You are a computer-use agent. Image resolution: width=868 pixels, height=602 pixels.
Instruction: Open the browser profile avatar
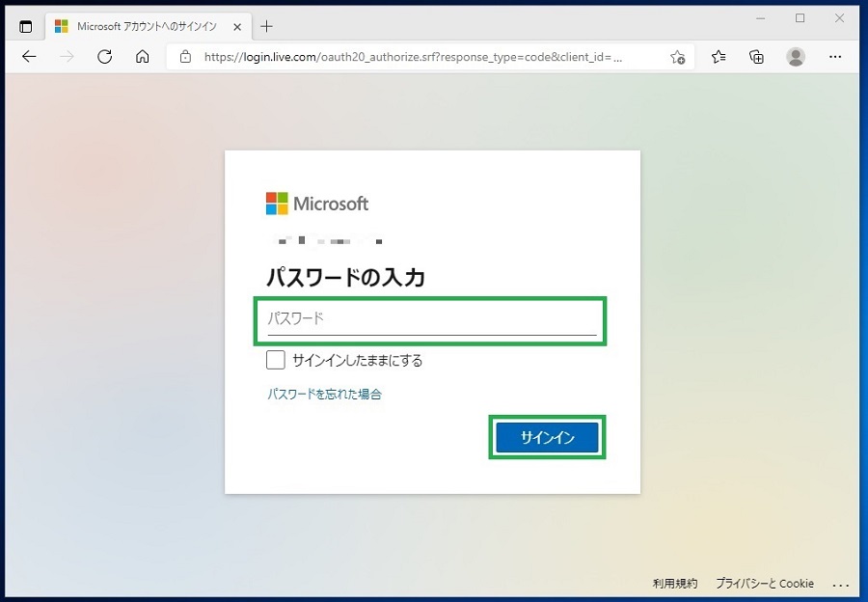click(796, 57)
